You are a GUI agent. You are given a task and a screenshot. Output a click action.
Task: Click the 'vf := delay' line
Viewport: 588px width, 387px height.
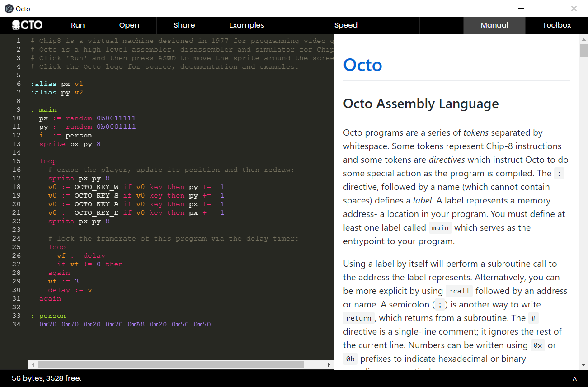click(81, 255)
